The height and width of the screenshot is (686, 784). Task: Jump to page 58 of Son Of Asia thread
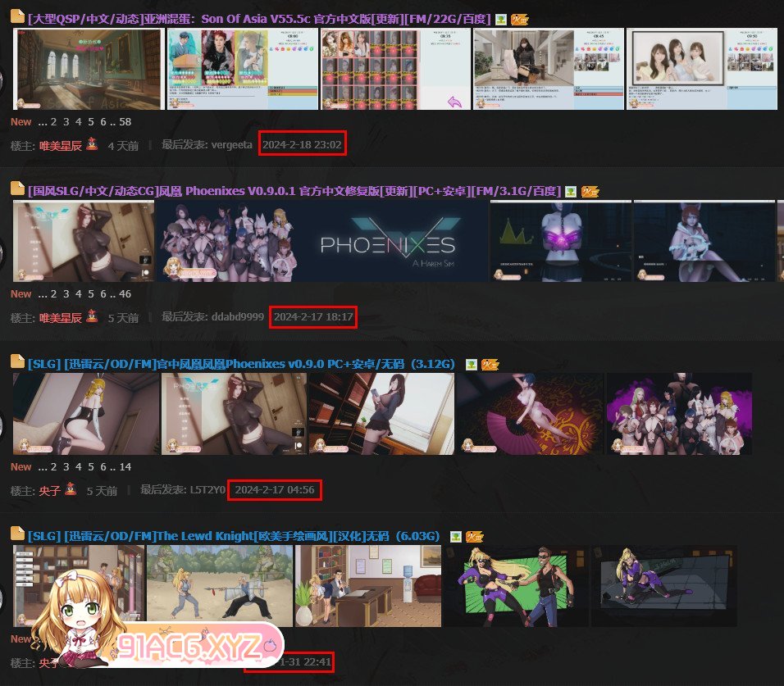tap(125, 121)
